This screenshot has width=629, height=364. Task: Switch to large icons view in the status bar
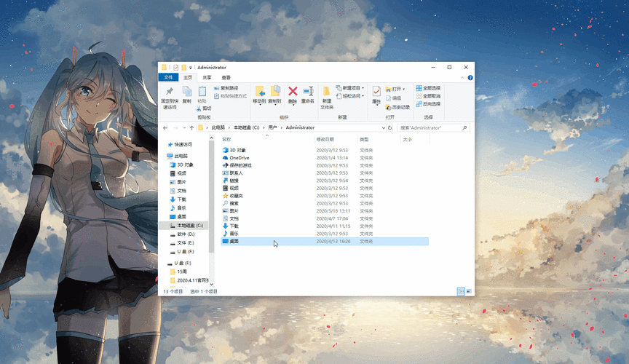click(469, 291)
